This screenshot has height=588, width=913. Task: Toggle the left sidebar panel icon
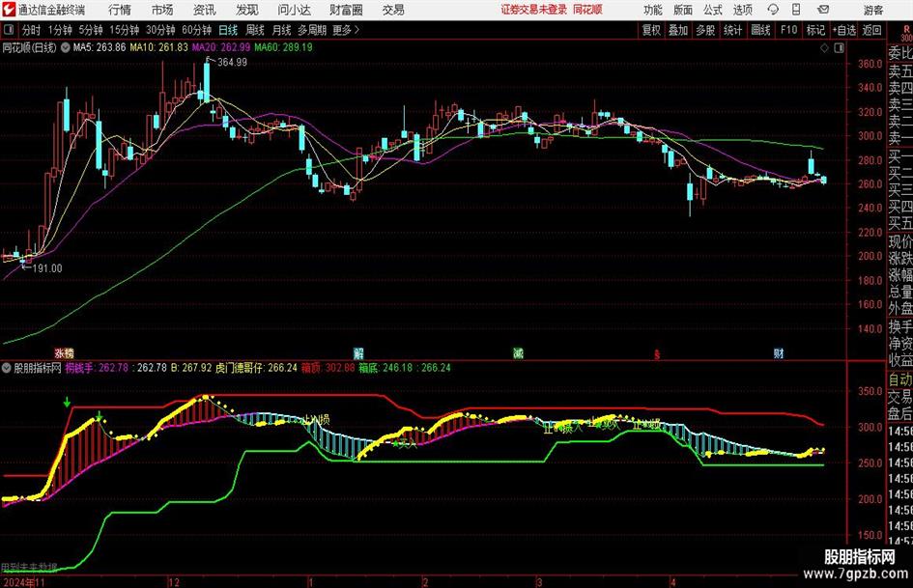(8, 30)
